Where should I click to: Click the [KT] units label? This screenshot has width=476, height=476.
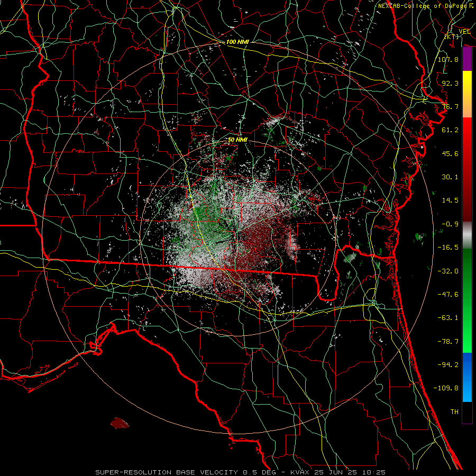452,36
